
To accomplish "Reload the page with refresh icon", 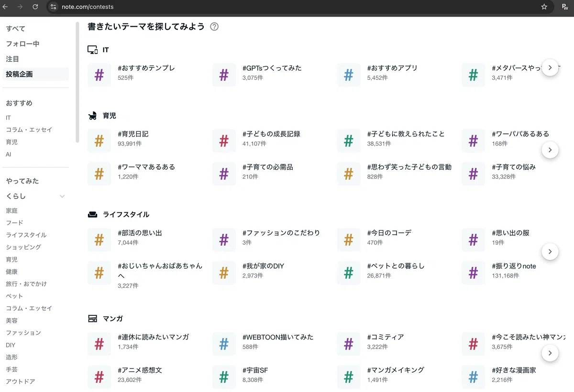I will tap(35, 7).
